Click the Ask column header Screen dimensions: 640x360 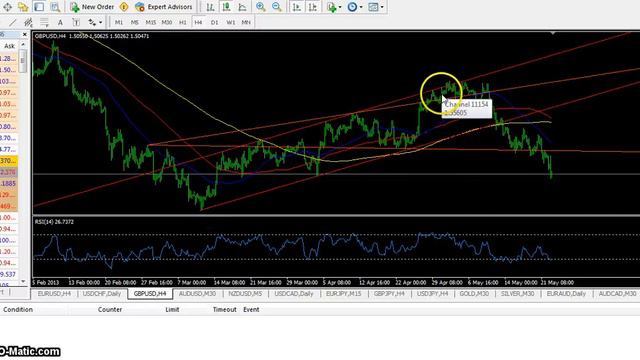click(9, 46)
